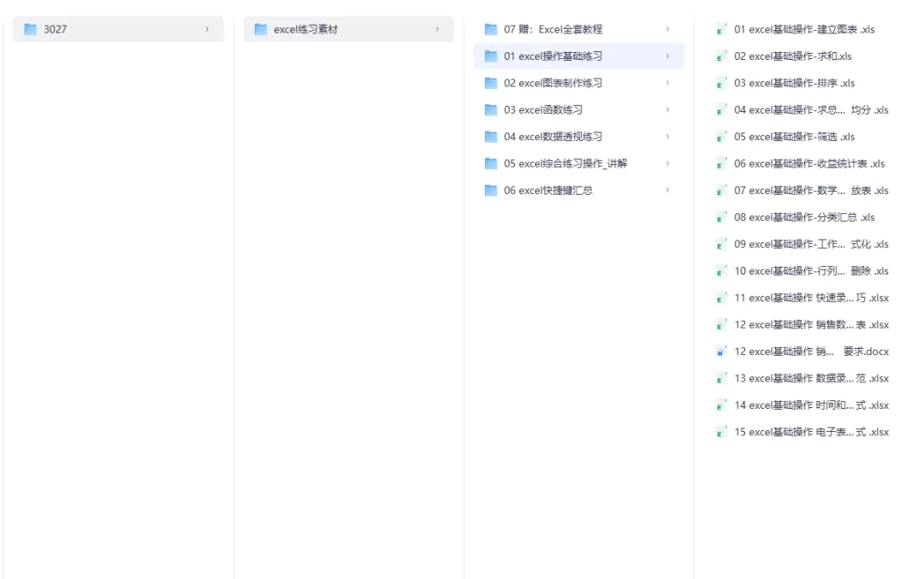The width and height of the screenshot is (924, 579).
Task: Select file name 02 excel基础操作-求和.xls
Action: coord(793,56)
